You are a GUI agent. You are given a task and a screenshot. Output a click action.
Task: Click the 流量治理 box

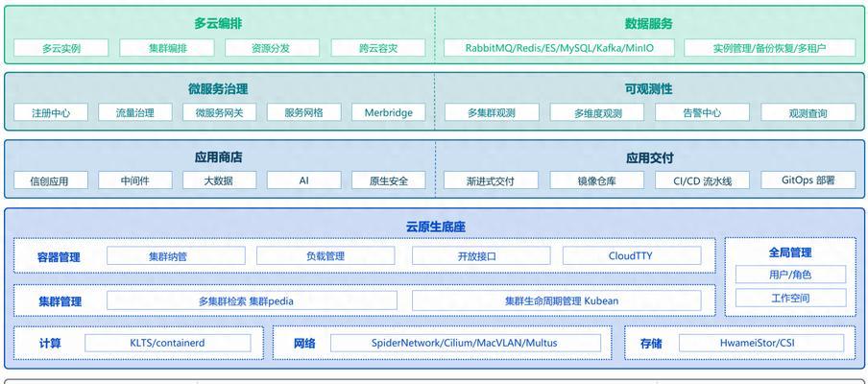click(x=135, y=113)
